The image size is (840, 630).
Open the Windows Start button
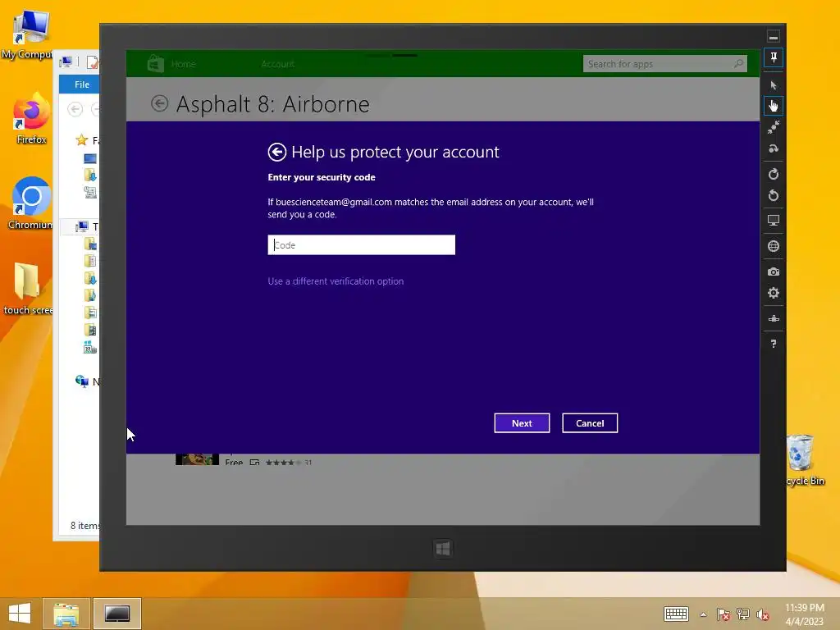20,614
